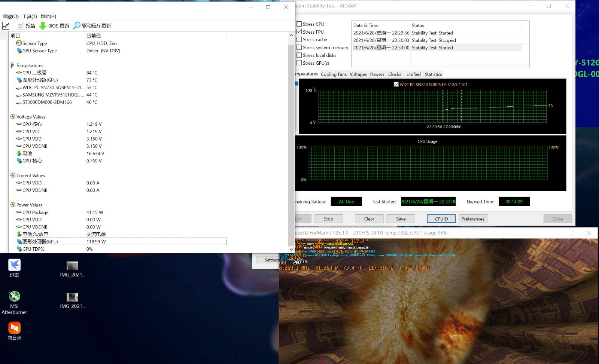This screenshot has width=599, height=364.
Task: Click the elapsed time 00:14:09 field
Action: (514, 202)
